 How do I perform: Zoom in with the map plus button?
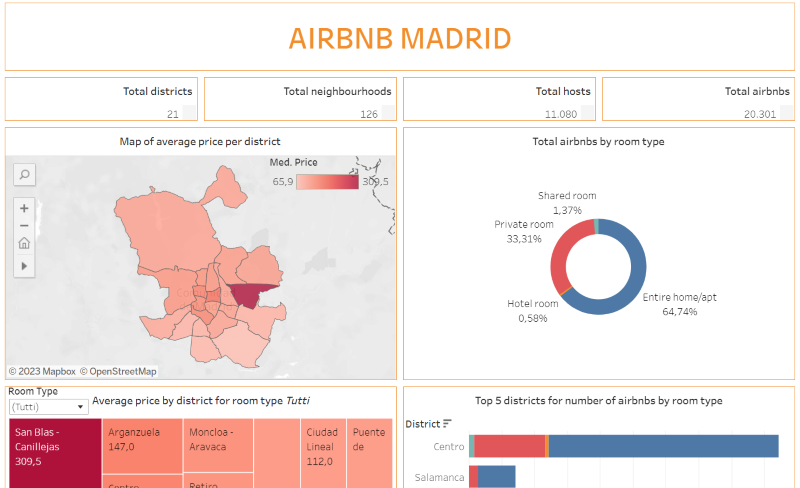[x=24, y=208]
